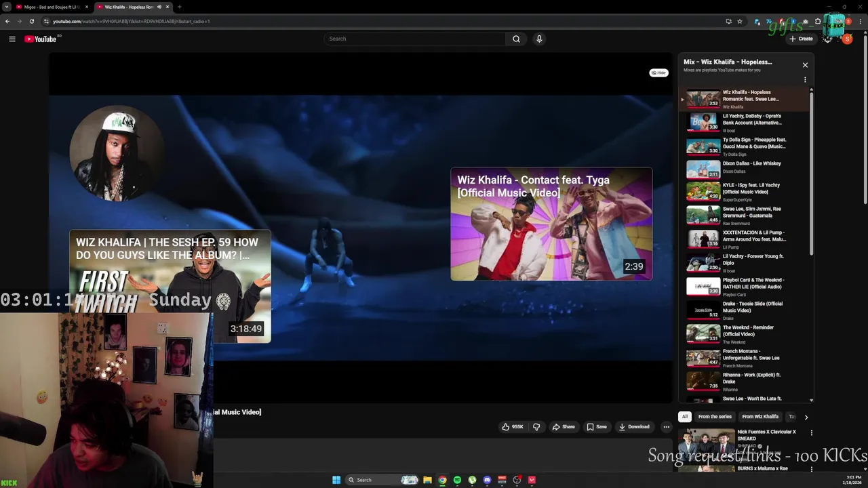Open Chrome from the taskbar
This screenshot has height=488, width=868.
(x=442, y=480)
